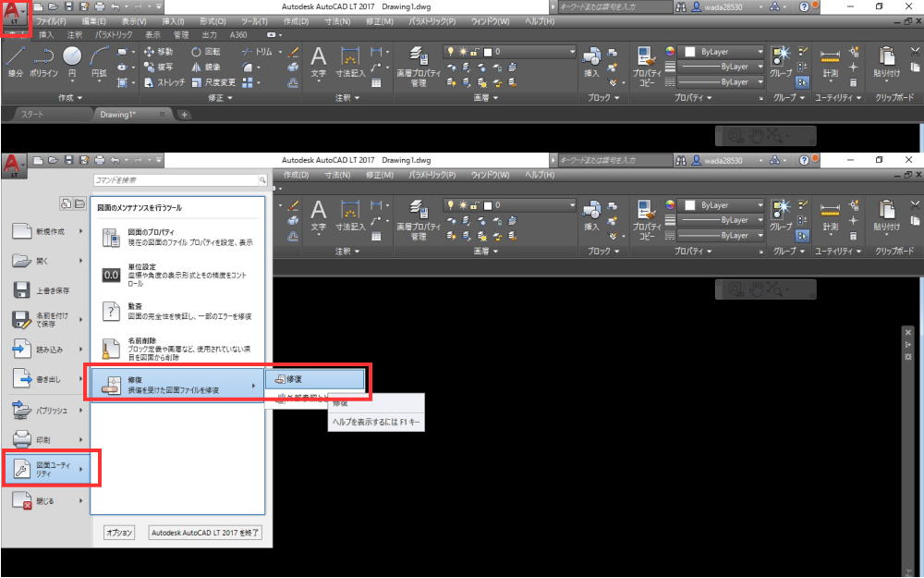Click the 修復 submenu item in the flyout
924x578 pixels.
pyautogui.click(x=315, y=379)
